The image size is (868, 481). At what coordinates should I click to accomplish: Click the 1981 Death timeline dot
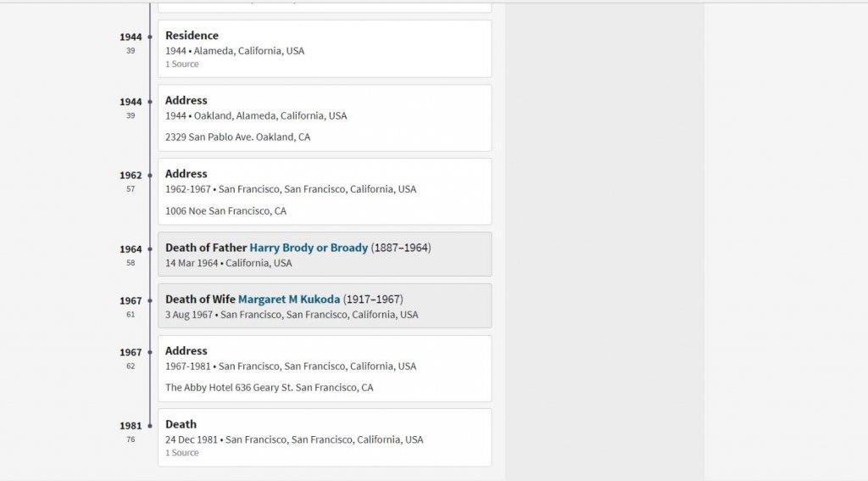pyautogui.click(x=150, y=426)
